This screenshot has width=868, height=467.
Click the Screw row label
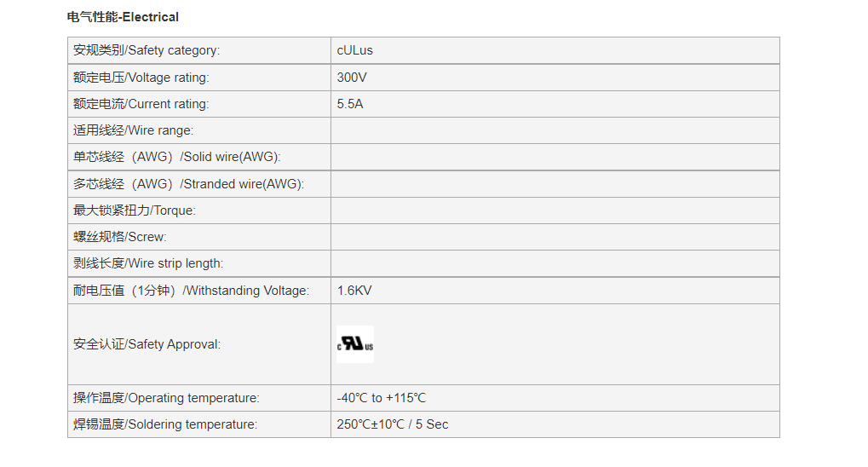[x=119, y=237]
